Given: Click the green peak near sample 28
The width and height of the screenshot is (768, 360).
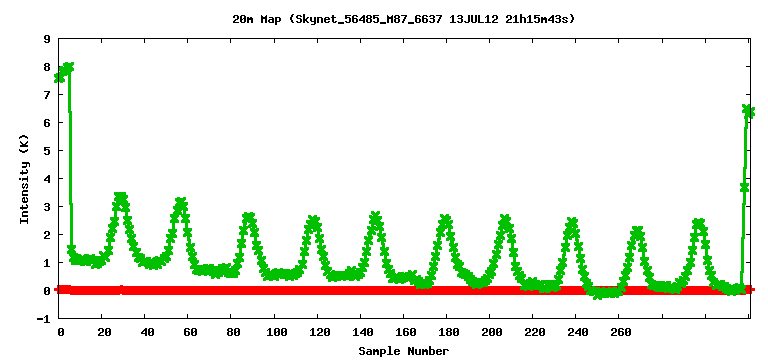Looking at the screenshot, I should pyautogui.click(x=120, y=198).
